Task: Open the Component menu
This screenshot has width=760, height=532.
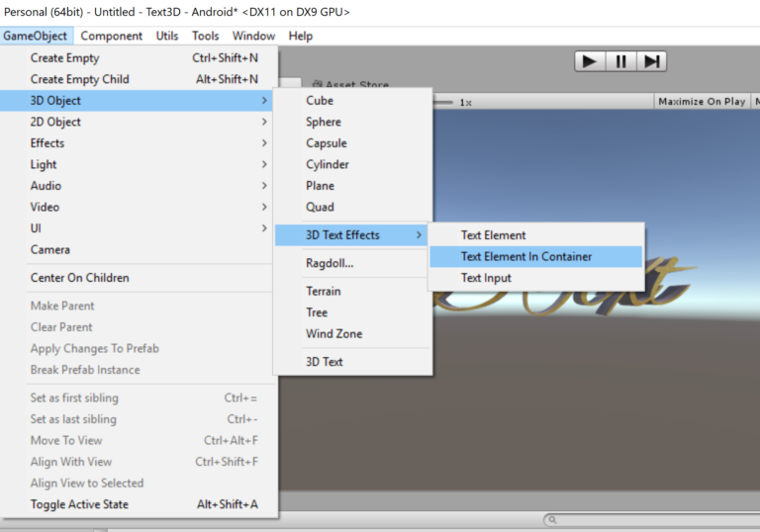Action: [112, 36]
